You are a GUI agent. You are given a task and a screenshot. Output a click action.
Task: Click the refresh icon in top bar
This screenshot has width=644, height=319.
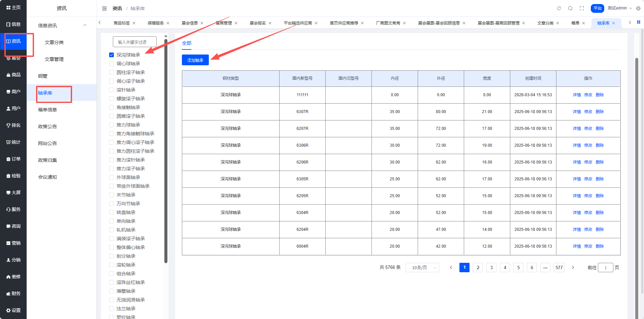coord(559,8)
